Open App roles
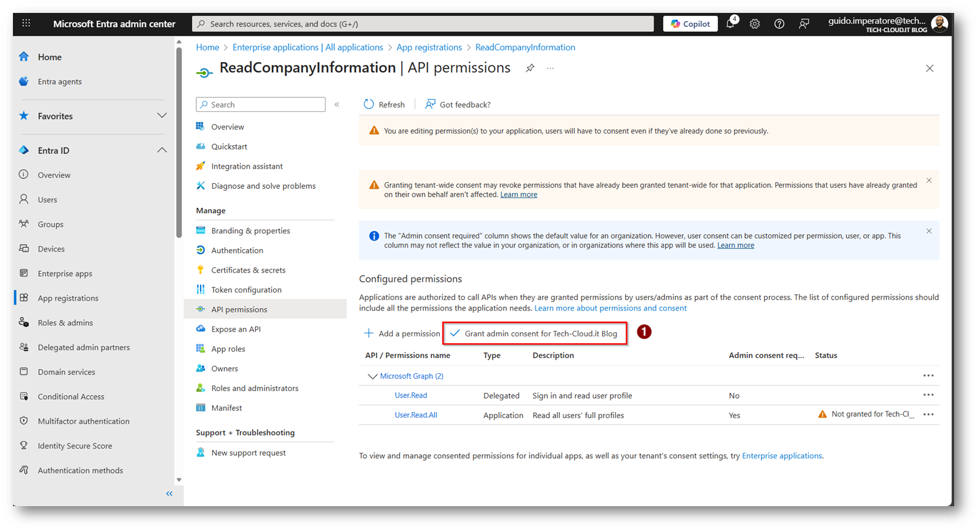The image size is (980, 532). 228,349
